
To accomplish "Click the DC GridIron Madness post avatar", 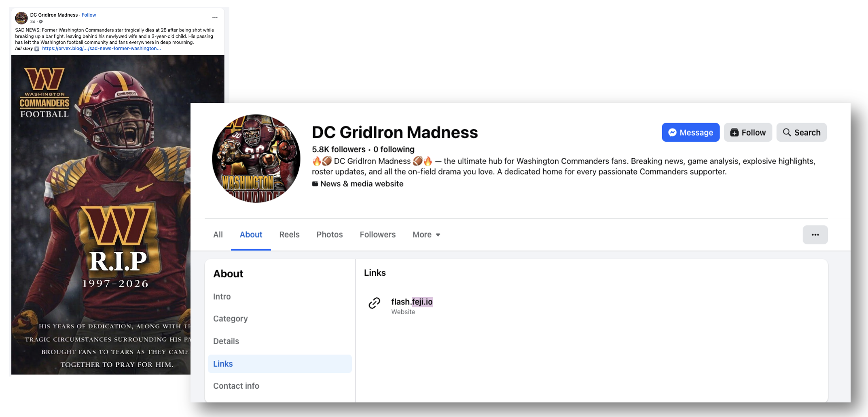I will click(21, 18).
